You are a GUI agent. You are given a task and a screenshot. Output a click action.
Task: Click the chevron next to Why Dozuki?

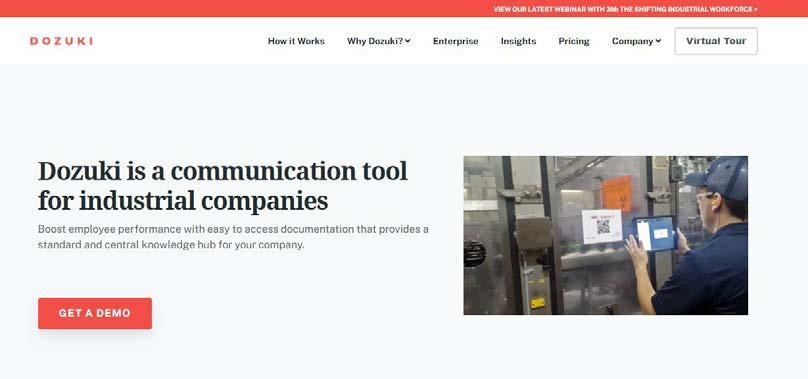[x=408, y=41]
